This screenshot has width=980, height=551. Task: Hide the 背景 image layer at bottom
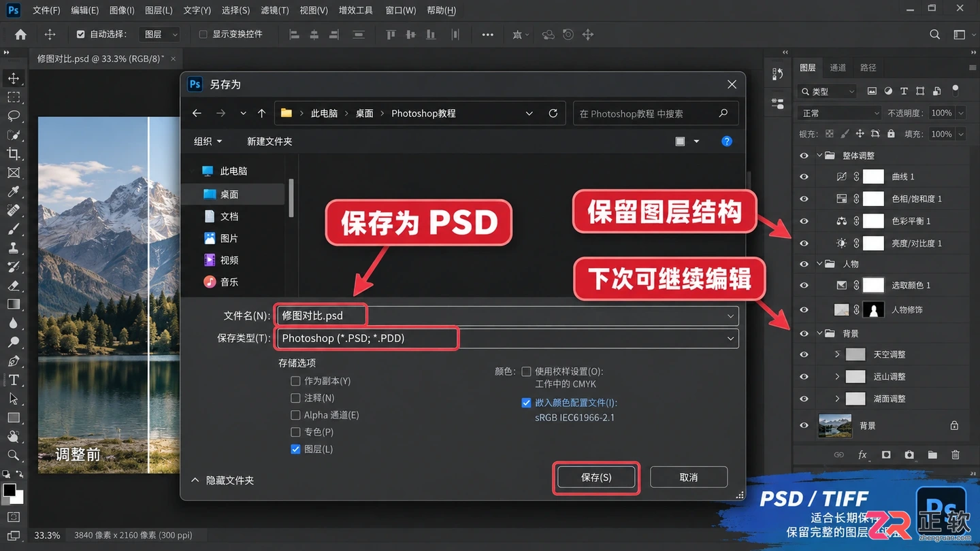pyautogui.click(x=804, y=426)
